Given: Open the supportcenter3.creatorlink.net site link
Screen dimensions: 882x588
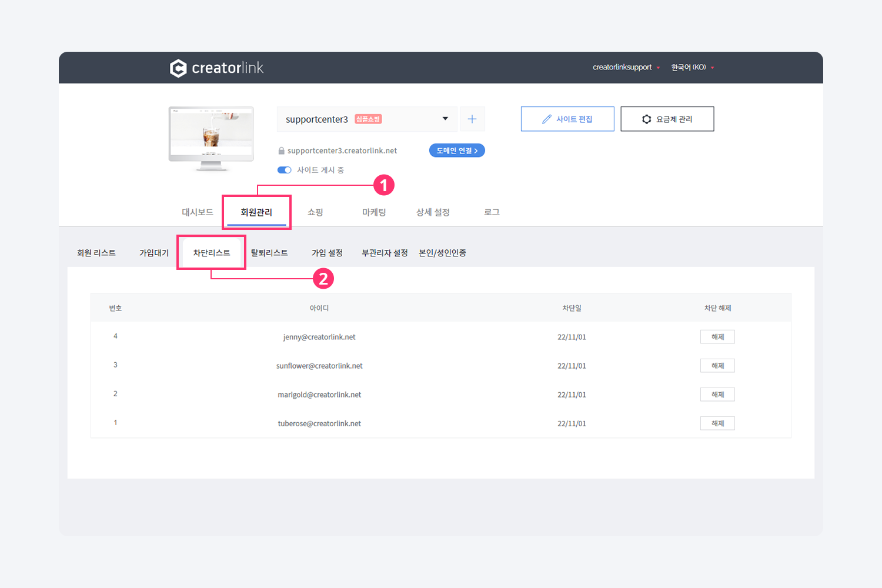Looking at the screenshot, I should coord(342,151).
